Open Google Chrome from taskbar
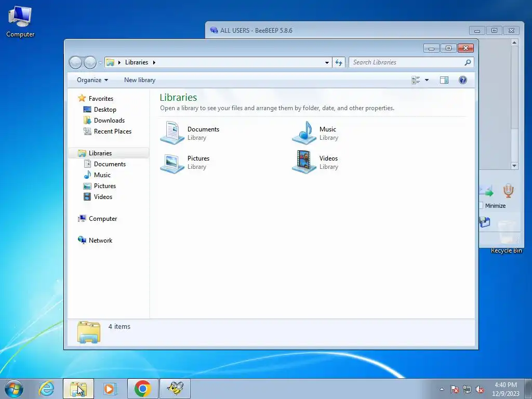 tap(143, 389)
